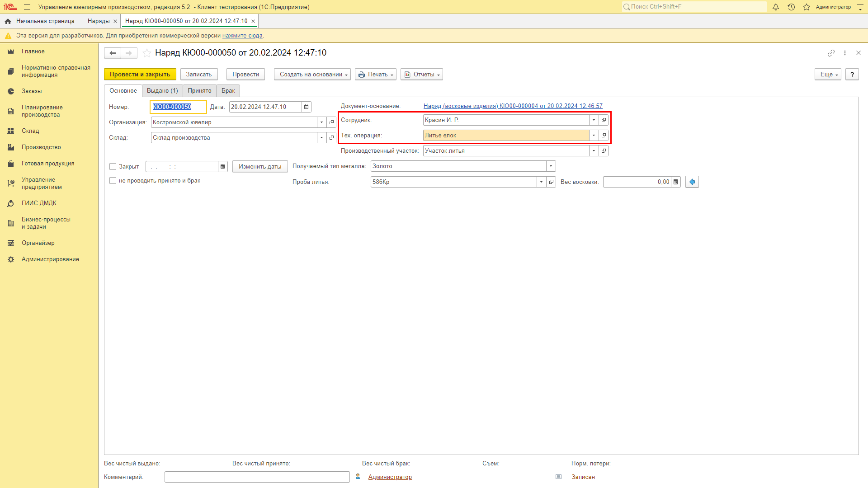Expand Проба литья dropdown arrow
This screenshot has height=488, width=868.
tap(542, 182)
